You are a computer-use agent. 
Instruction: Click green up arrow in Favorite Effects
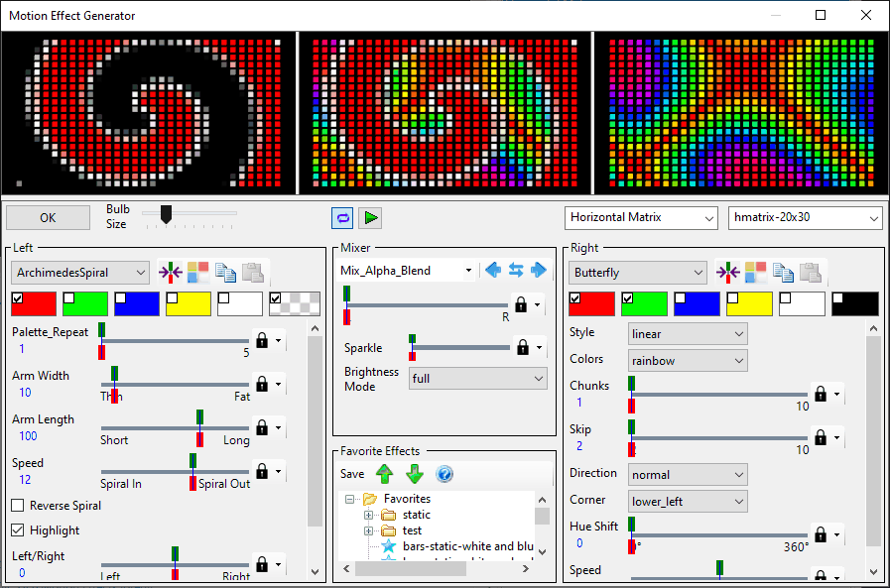(x=384, y=474)
